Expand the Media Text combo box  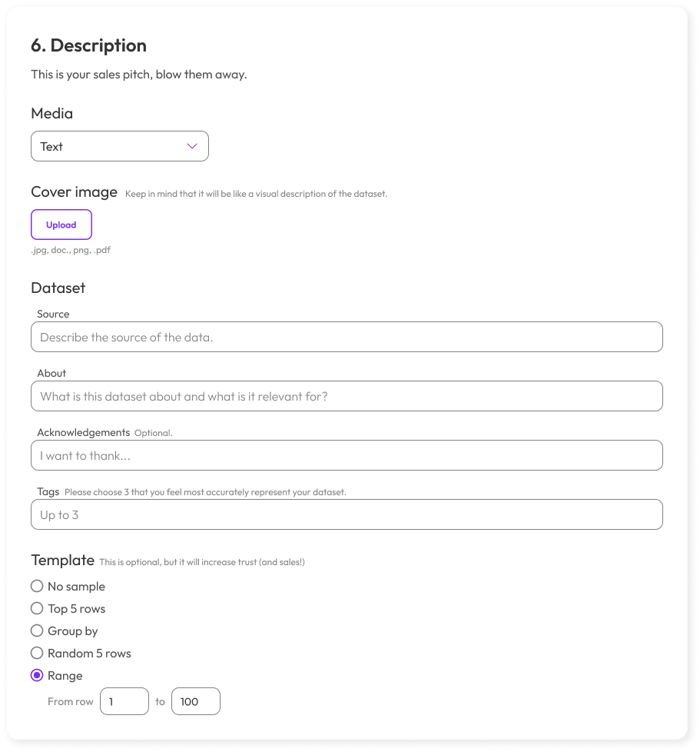coord(119,146)
